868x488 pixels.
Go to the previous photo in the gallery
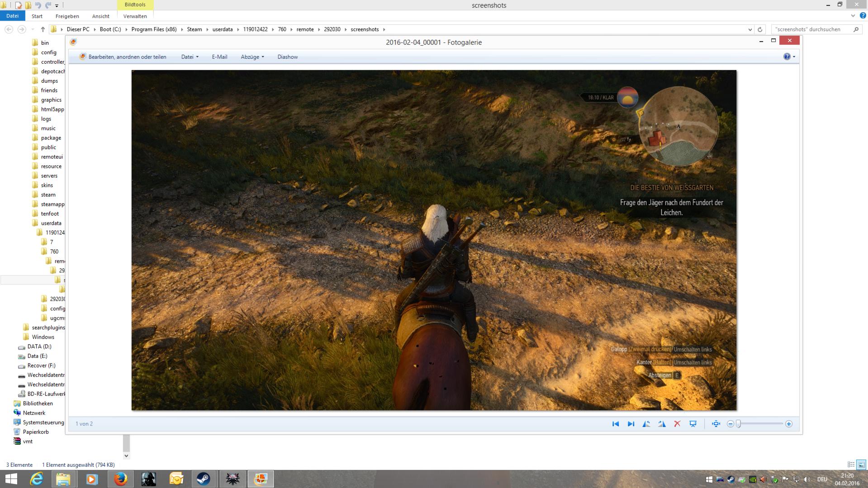(x=616, y=424)
